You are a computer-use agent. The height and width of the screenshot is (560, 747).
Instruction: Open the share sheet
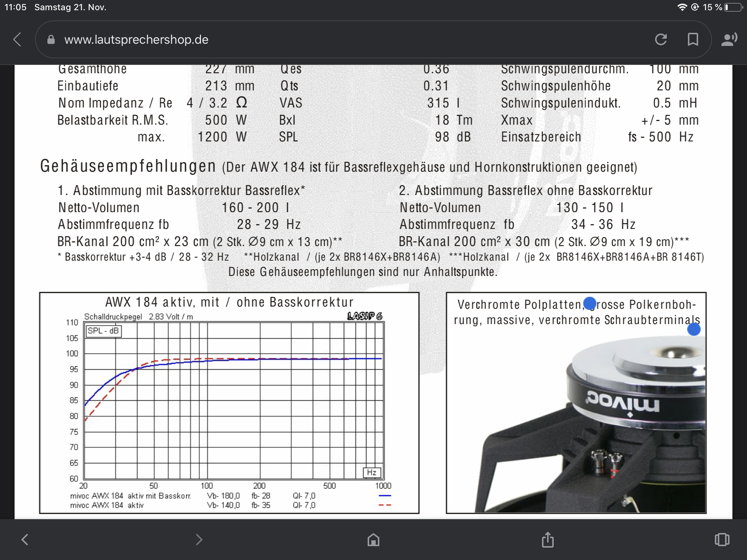pos(547,539)
